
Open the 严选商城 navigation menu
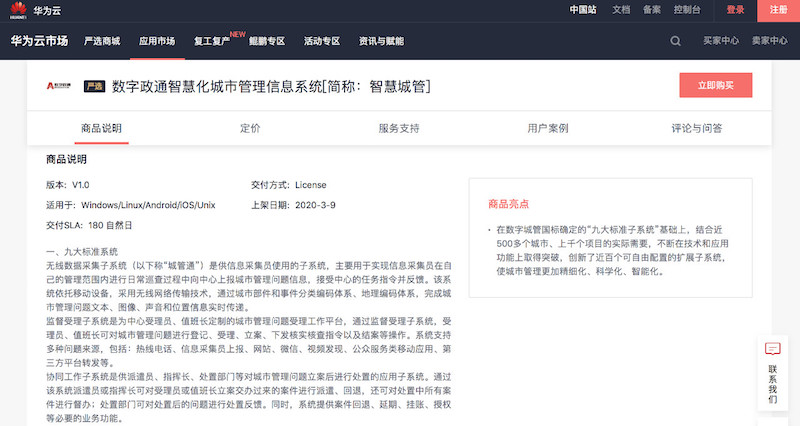[x=102, y=41]
